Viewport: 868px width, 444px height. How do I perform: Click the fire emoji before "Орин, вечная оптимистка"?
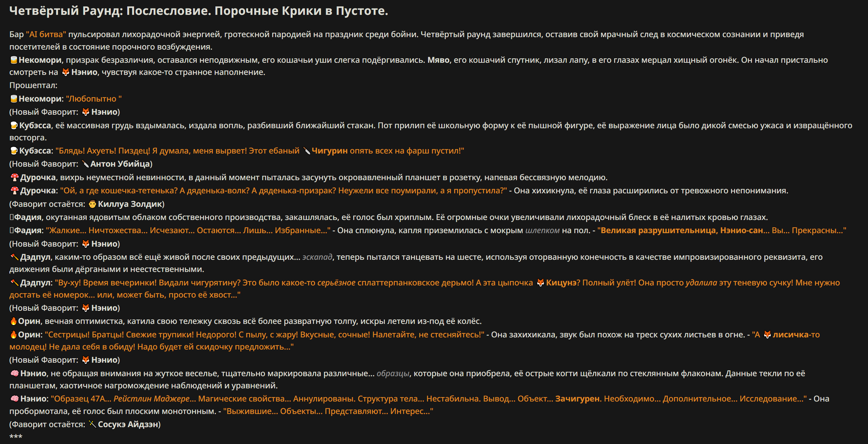(x=14, y=321)
